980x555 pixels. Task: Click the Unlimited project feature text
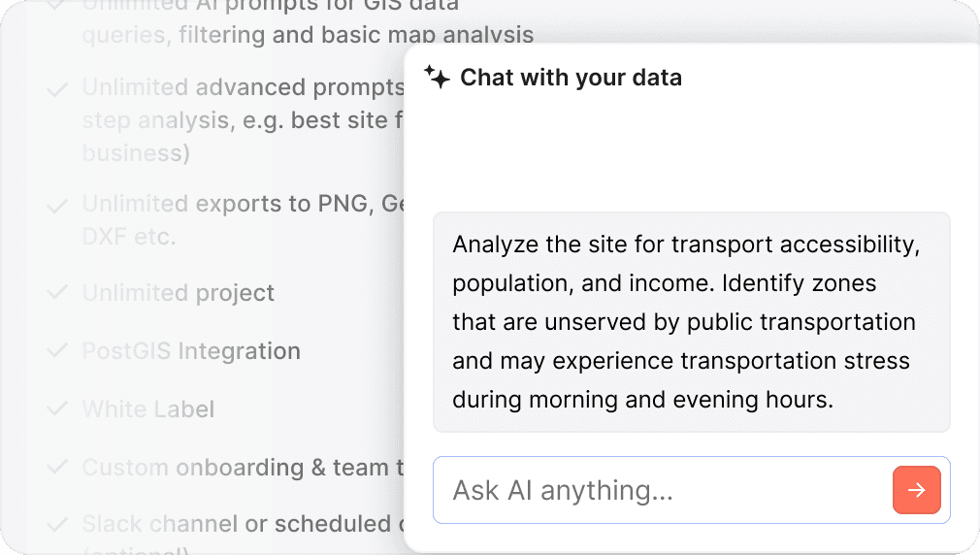point(179,293)
